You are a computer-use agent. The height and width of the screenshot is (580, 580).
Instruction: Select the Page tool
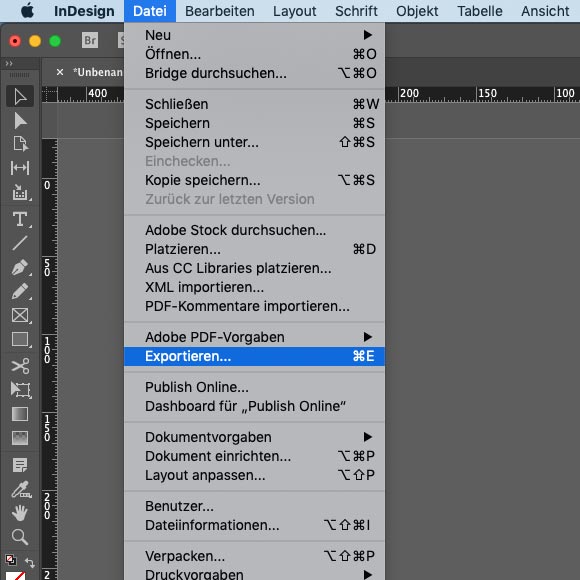coord(20,144)
